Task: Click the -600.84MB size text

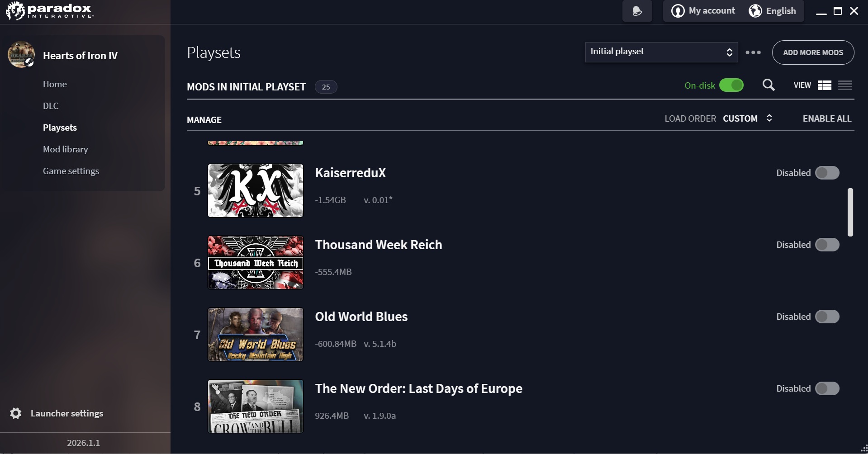Action: [336, 344]
